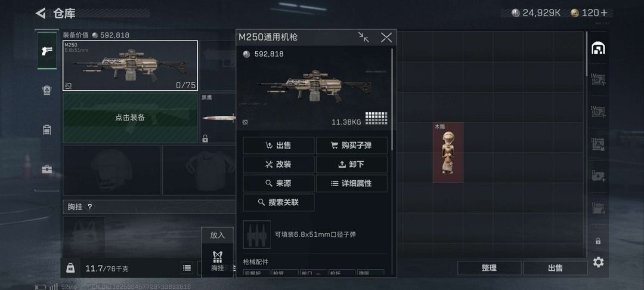Click the locked stash extension padlock icon
This screenshot has width=644, height=290.
pyautogui.click(x=598, y=241)
